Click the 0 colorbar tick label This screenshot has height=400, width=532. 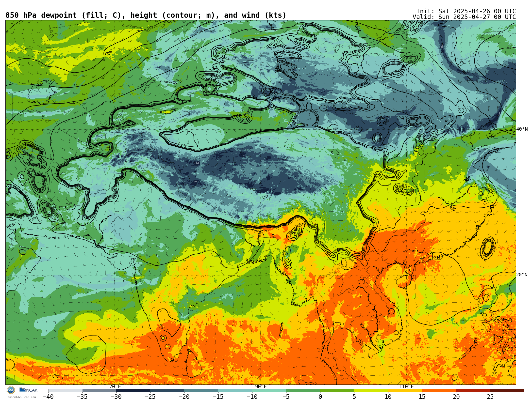[x=320, y=397]
